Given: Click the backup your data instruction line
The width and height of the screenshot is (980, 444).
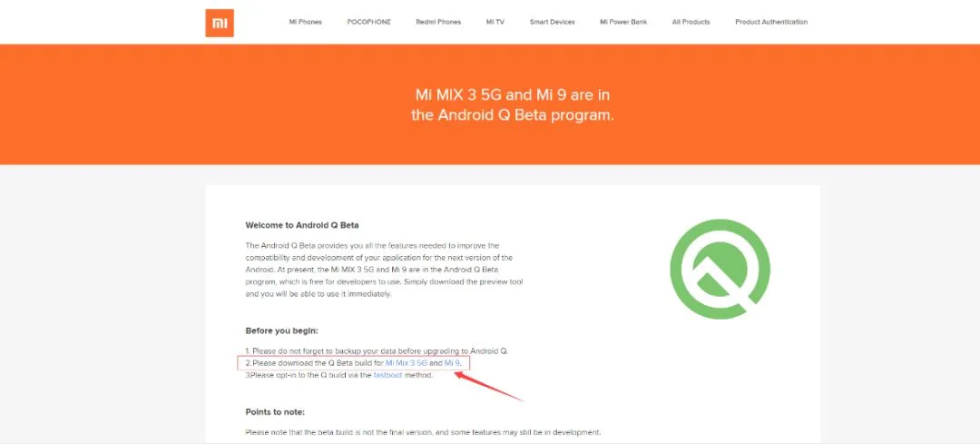Looking at the screenshot, I should 377,350.
